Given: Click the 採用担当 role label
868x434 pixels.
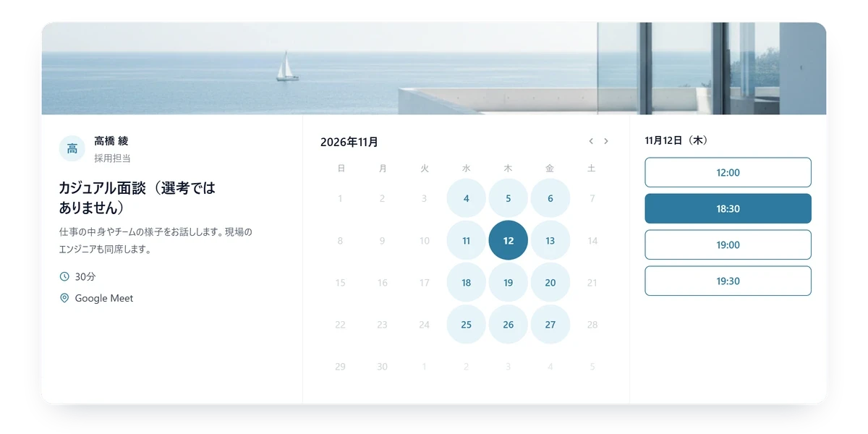Looking at the screenshot, I should 112,158.
